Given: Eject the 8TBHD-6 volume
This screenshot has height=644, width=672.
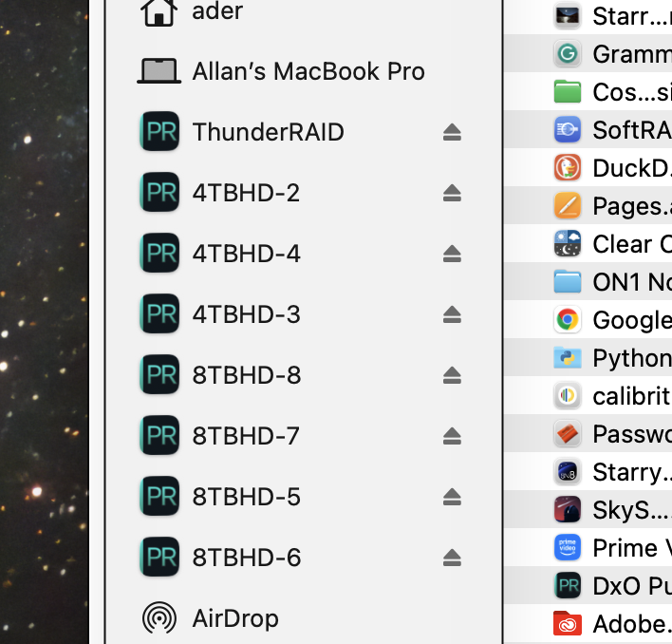Looking at the screenshot, I should pos(452,558).
